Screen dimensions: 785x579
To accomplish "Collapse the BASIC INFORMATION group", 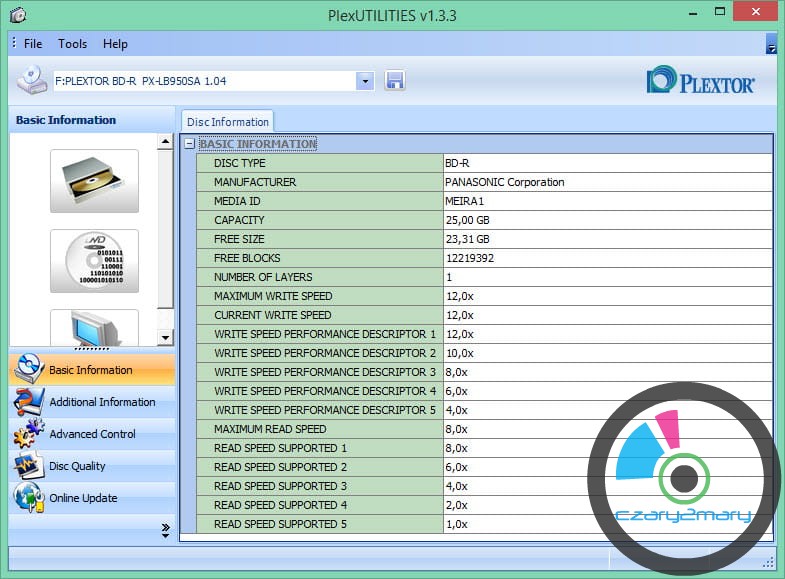I will (x=189, y=144).
